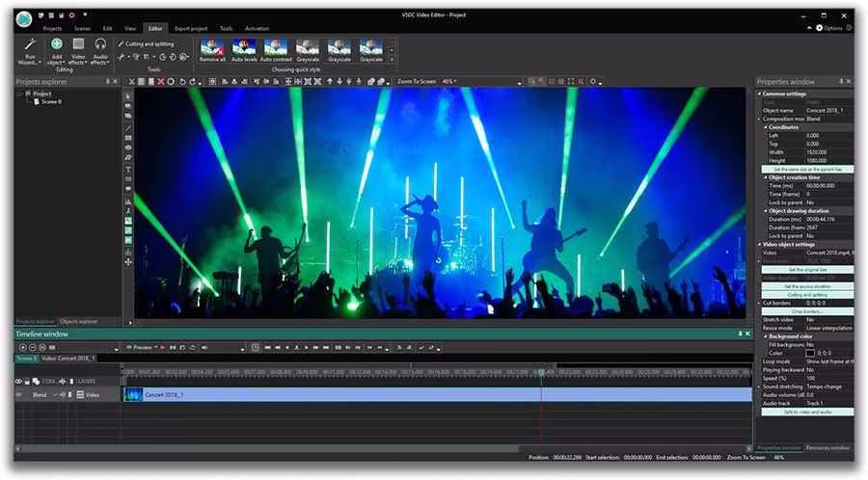The image size is (868, 480).
Task: Click the red delete X toolbar icon
Action: click(x=160, y=81)
